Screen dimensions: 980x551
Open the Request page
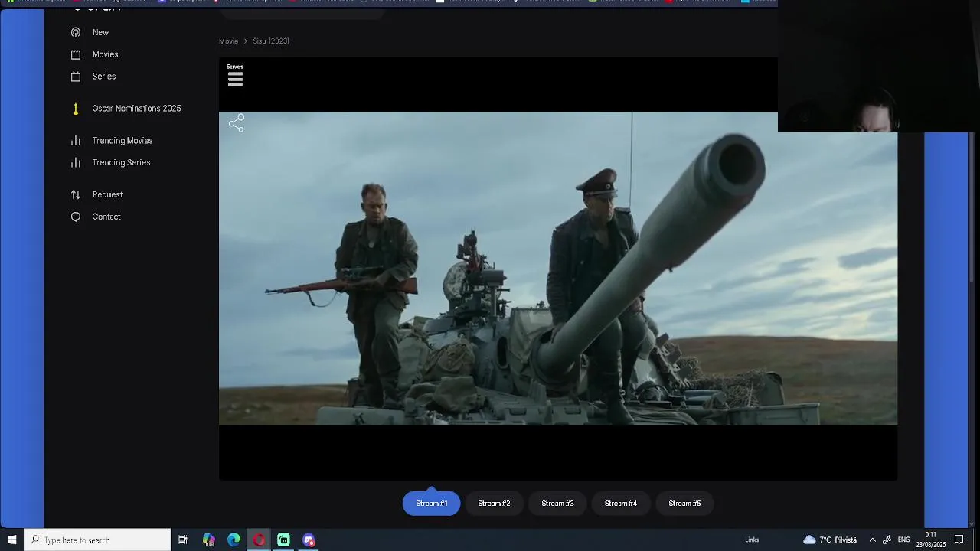(107, 194)
